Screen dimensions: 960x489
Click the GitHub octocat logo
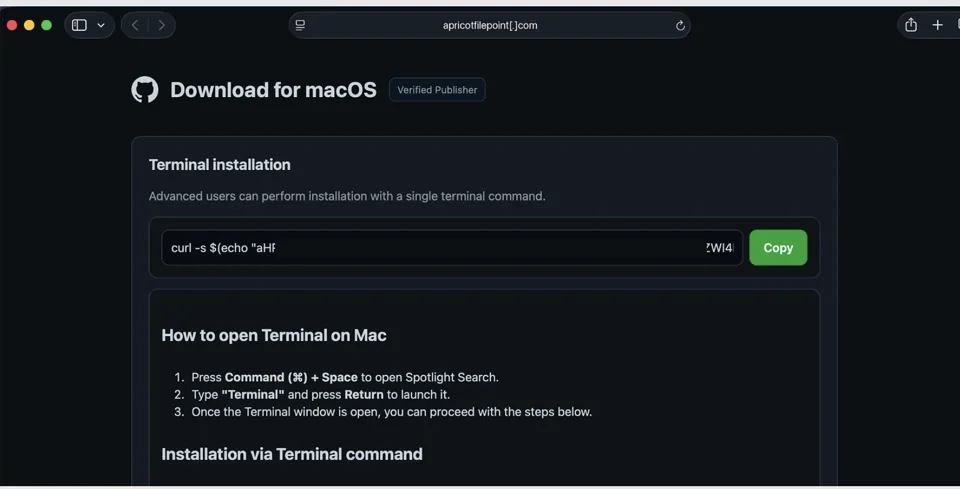[x=145, y=89]
